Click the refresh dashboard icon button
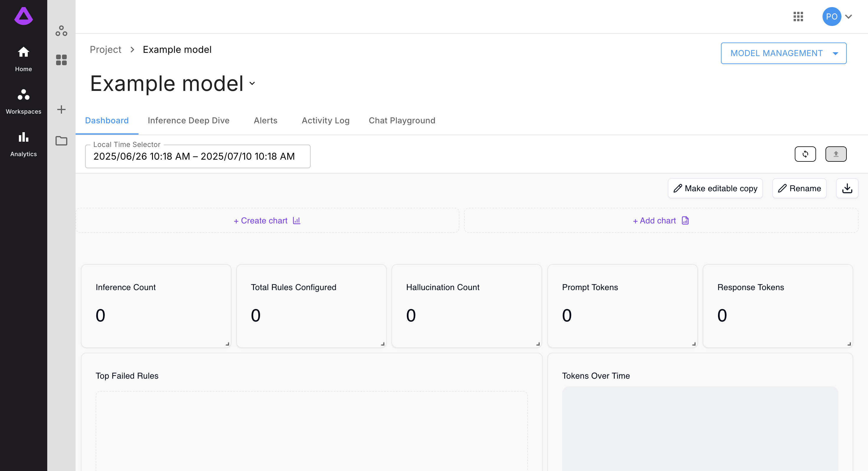868x471 pixels. click(x=805, y=154)
